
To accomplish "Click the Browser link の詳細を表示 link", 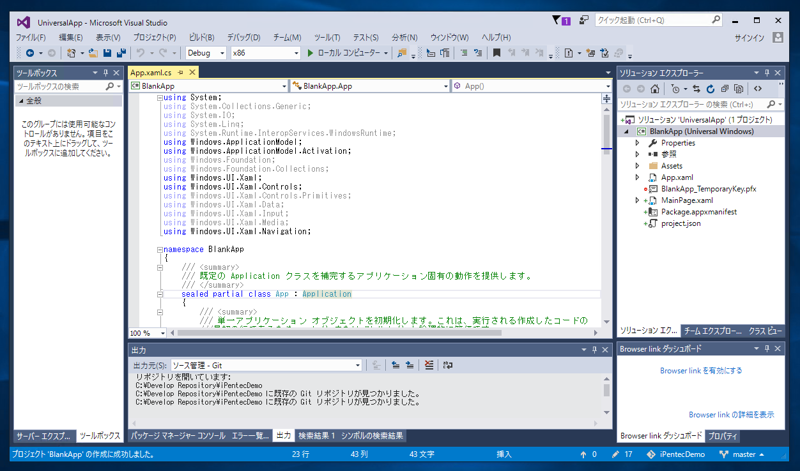I will click(x=731, y=415).
